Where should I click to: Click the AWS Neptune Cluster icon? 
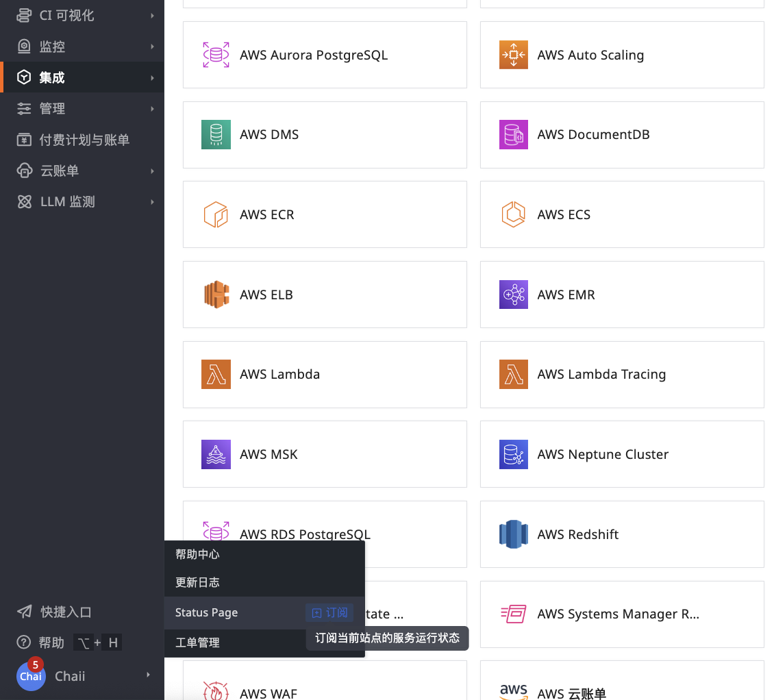pyautogui.click(x=513, y=454)
